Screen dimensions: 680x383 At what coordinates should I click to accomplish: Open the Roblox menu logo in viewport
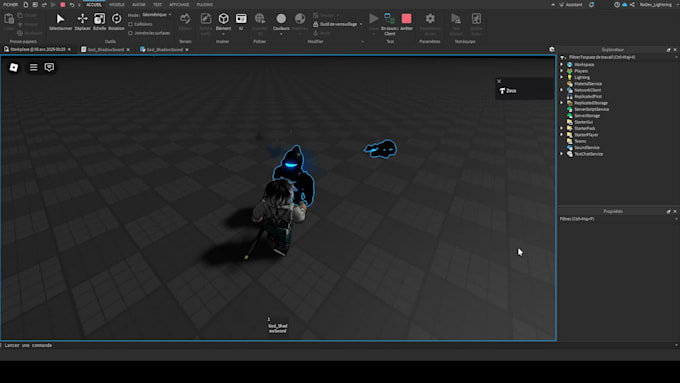14,67
